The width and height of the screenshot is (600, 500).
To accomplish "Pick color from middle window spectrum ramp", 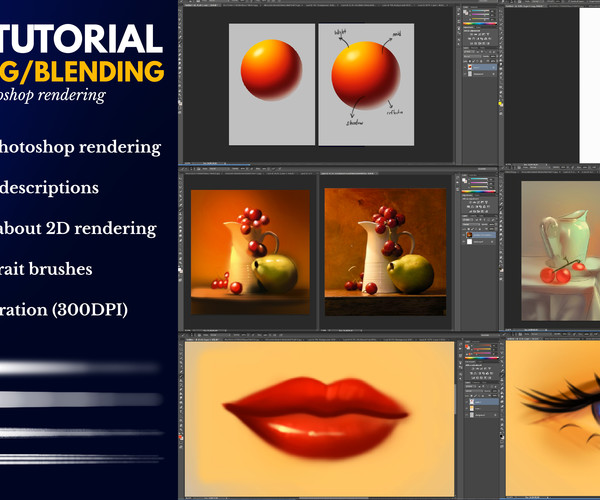I will click(x=478, y=192).
